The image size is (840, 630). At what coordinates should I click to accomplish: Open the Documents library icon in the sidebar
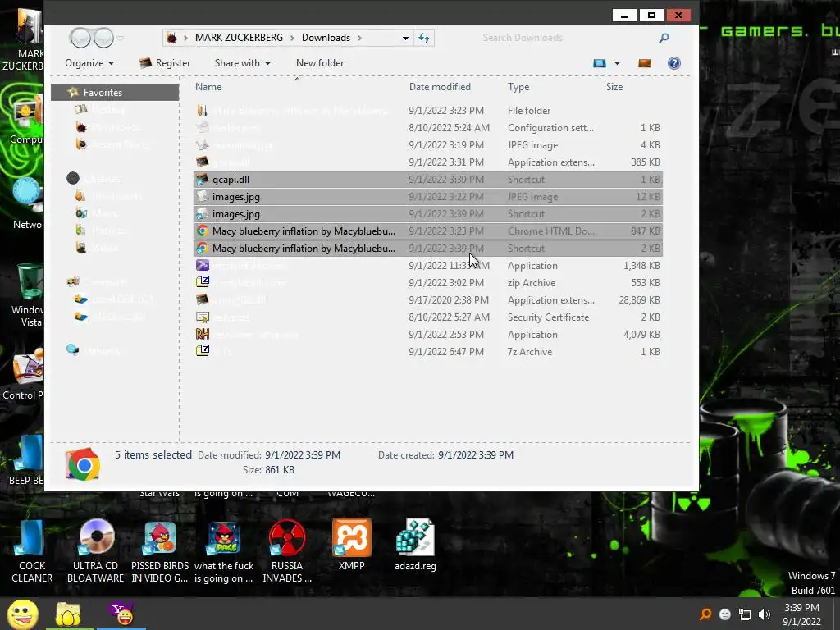(81, 196)
